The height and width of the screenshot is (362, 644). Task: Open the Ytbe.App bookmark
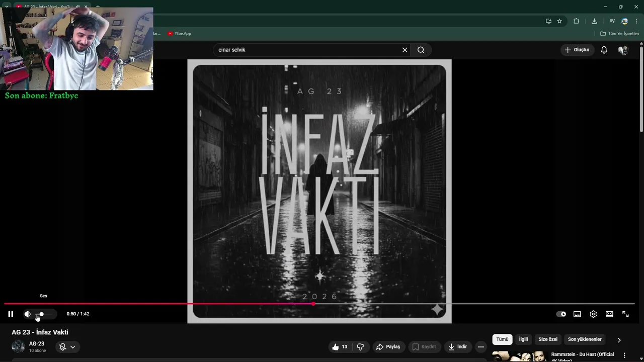click(x=179, y=34)
